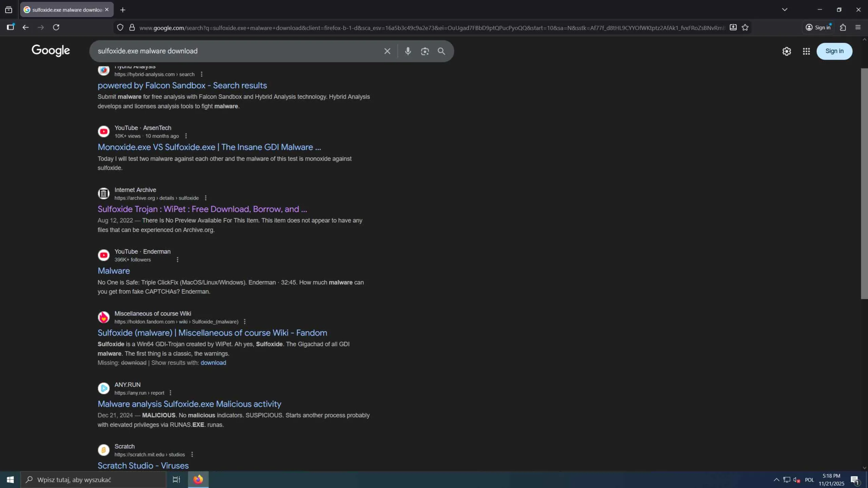Open the Google apps grid
868x488 pixels.
(x=806, y=51)
